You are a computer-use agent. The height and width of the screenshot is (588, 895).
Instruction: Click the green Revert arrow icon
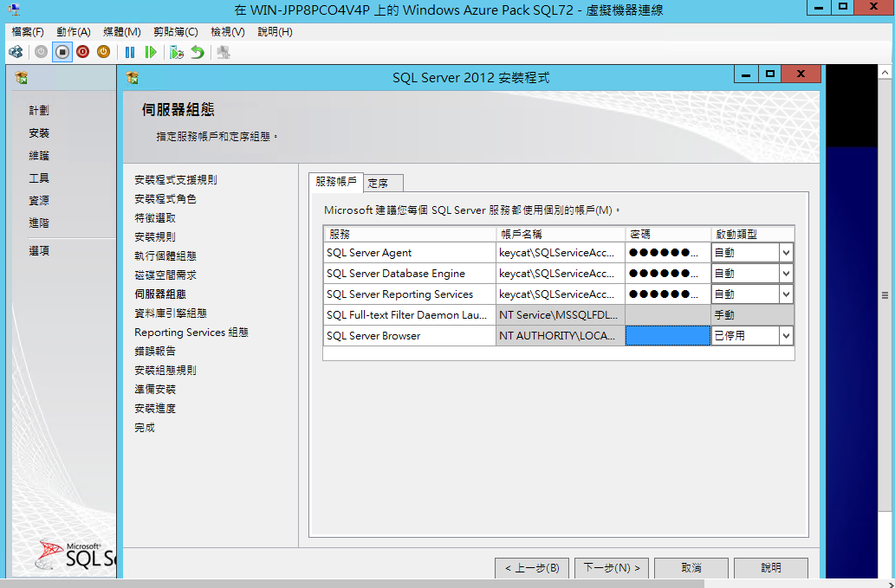tap(198, 53)
